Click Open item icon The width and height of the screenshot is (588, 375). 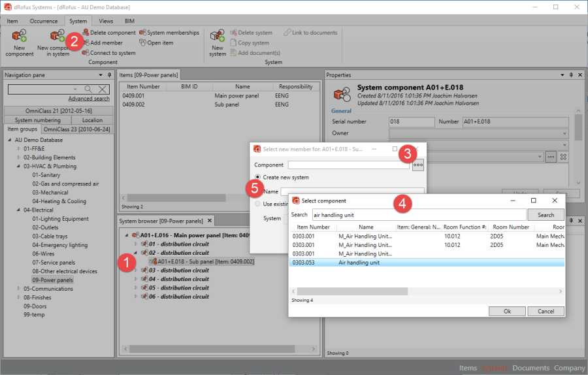pos(142,43)
